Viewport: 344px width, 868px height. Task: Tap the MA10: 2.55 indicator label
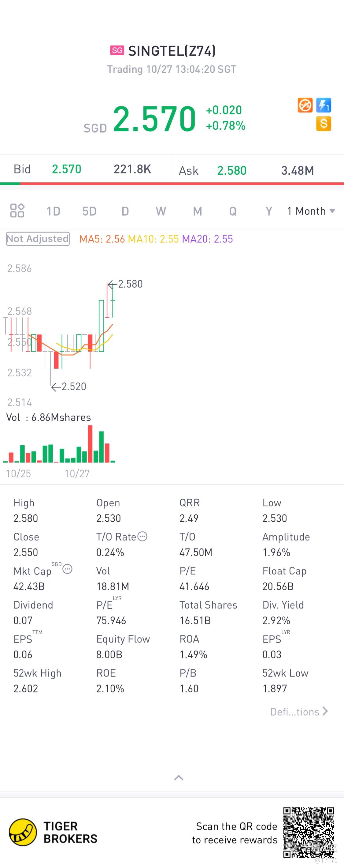pos(154,239)
